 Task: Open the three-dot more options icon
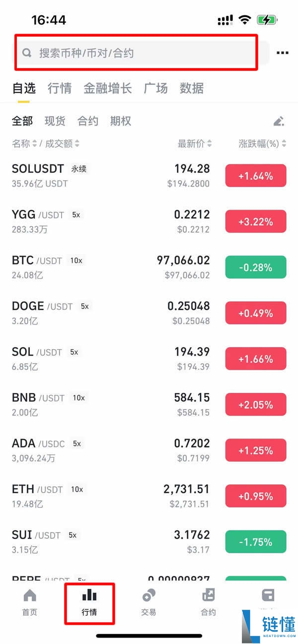[282, 53]
